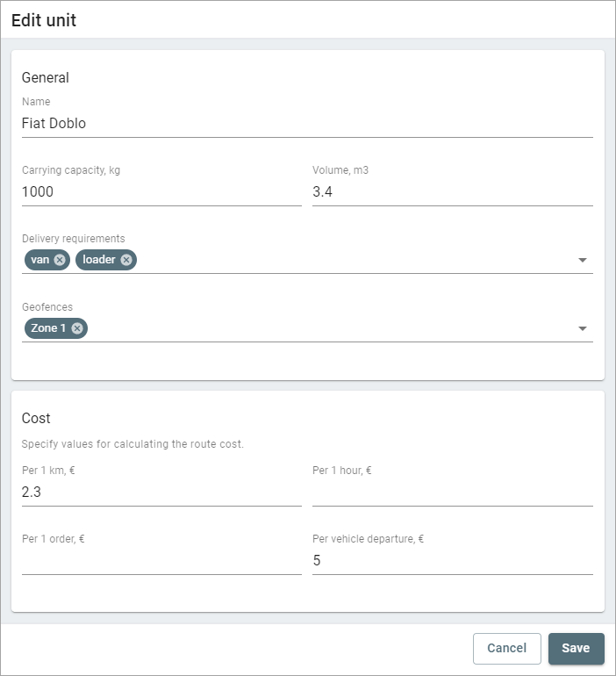616x676 pixels.
Task: Click the Carrying capacity kg field
Action: [161, 191]
